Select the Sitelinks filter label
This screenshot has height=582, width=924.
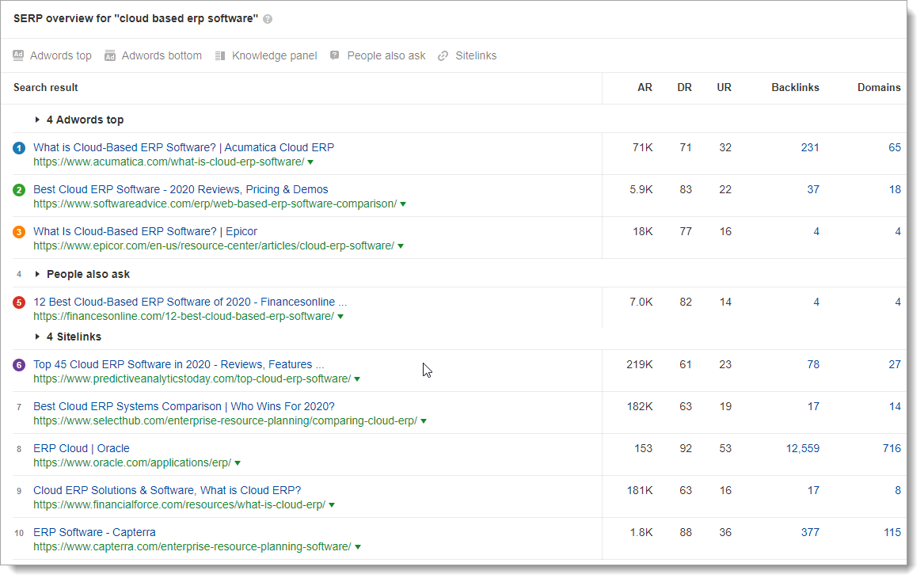coord(476,55)
